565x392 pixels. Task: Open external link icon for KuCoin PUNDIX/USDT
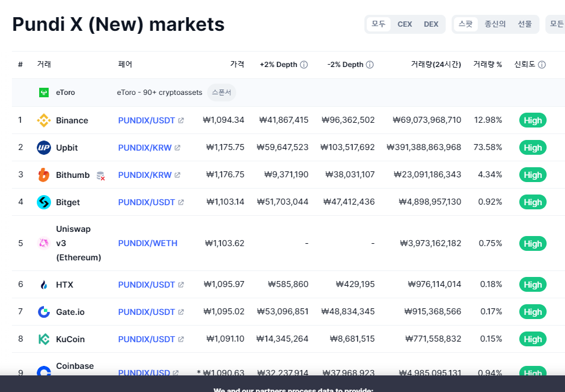click(181, 339)
